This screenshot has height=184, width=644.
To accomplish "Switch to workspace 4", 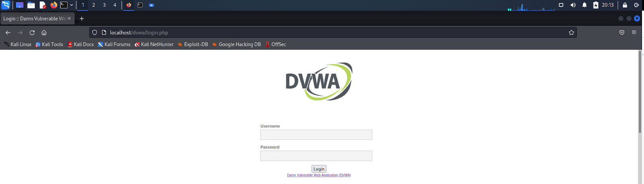I will (x=115, y=5).
